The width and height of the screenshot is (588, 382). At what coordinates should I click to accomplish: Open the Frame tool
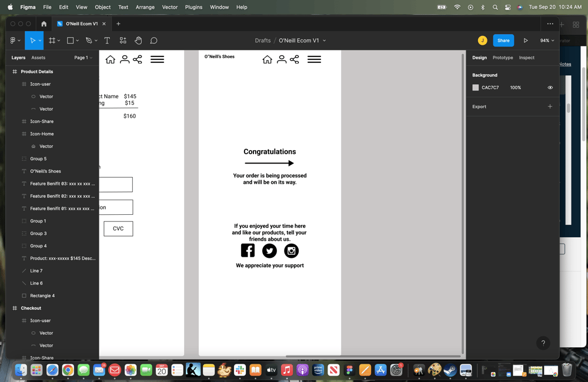[x=52, y=40]
